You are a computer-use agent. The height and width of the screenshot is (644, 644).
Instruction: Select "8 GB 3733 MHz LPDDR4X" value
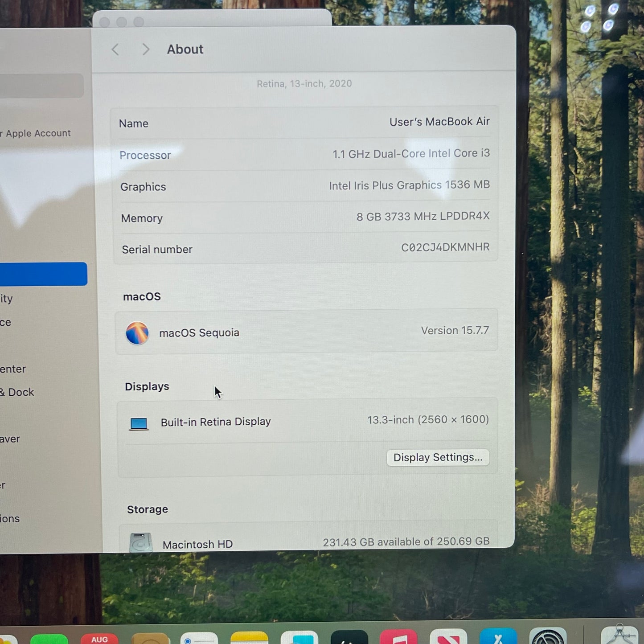[423, 217]
